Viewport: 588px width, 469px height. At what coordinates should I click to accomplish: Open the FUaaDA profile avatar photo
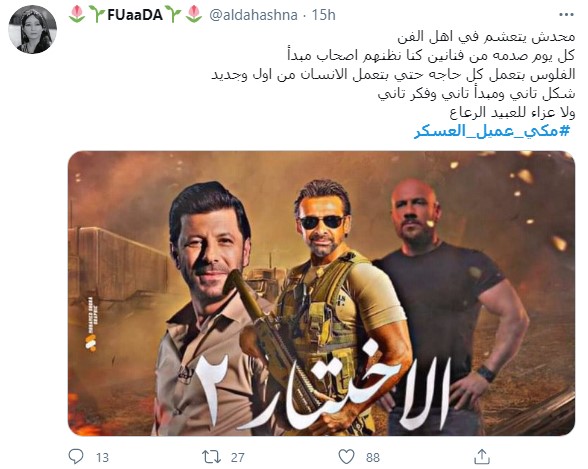[33, 30]
